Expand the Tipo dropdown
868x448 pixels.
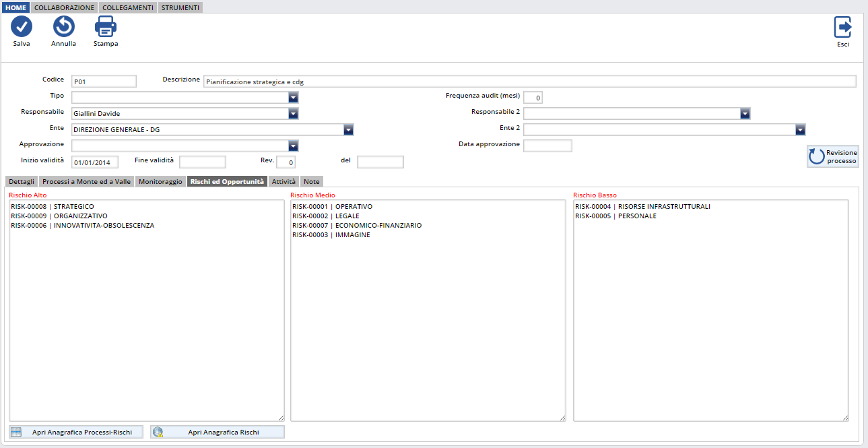click(x=293, y=98)
